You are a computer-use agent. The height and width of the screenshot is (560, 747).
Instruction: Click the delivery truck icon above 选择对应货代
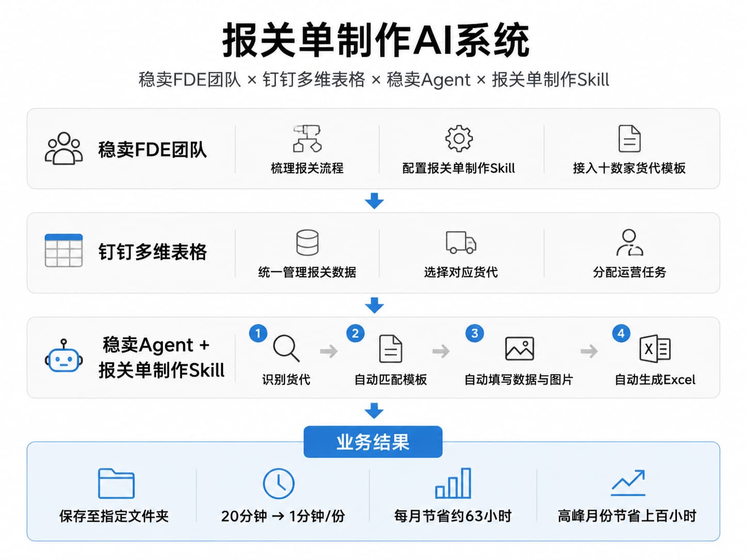[x=461, y=242]
